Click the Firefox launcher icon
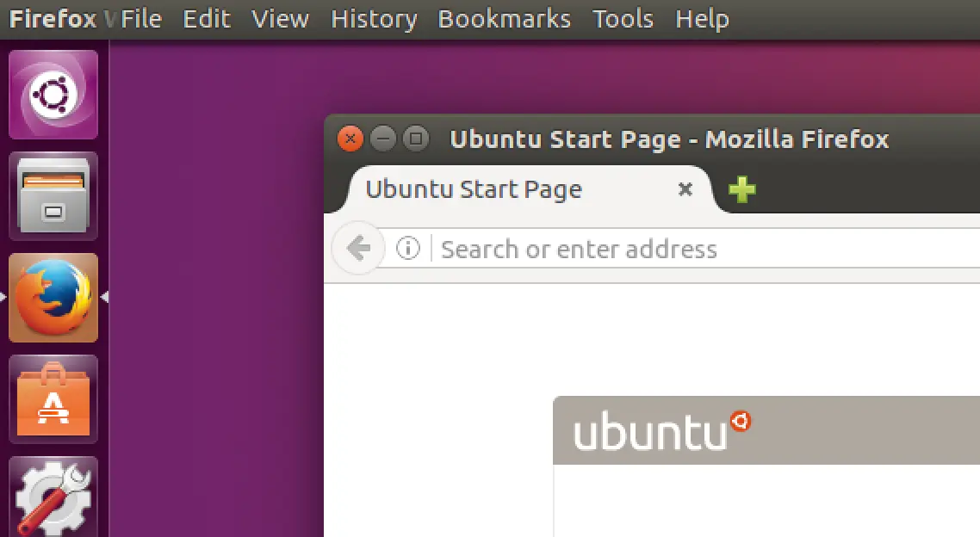This screenshot has width=980, height=537. pos(53,298)
